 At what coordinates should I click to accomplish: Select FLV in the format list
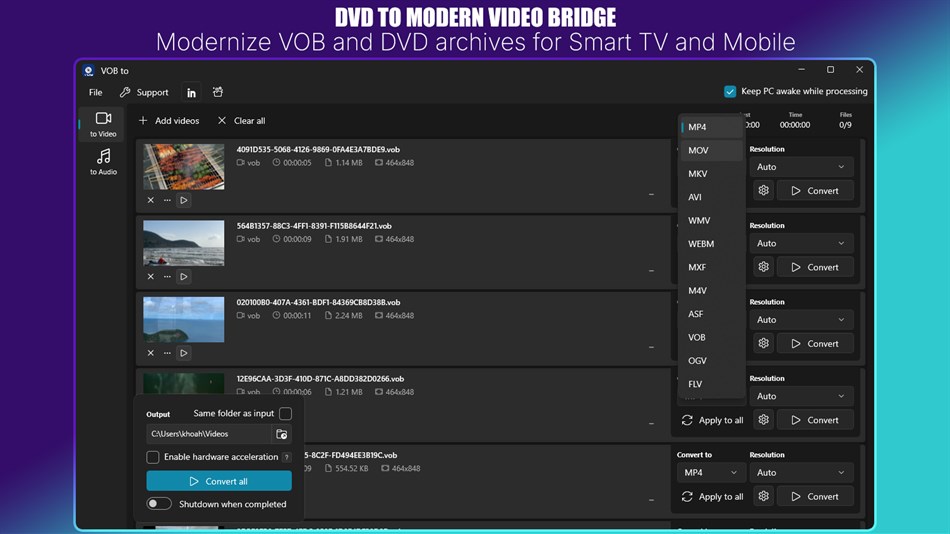tap(711, 384)
